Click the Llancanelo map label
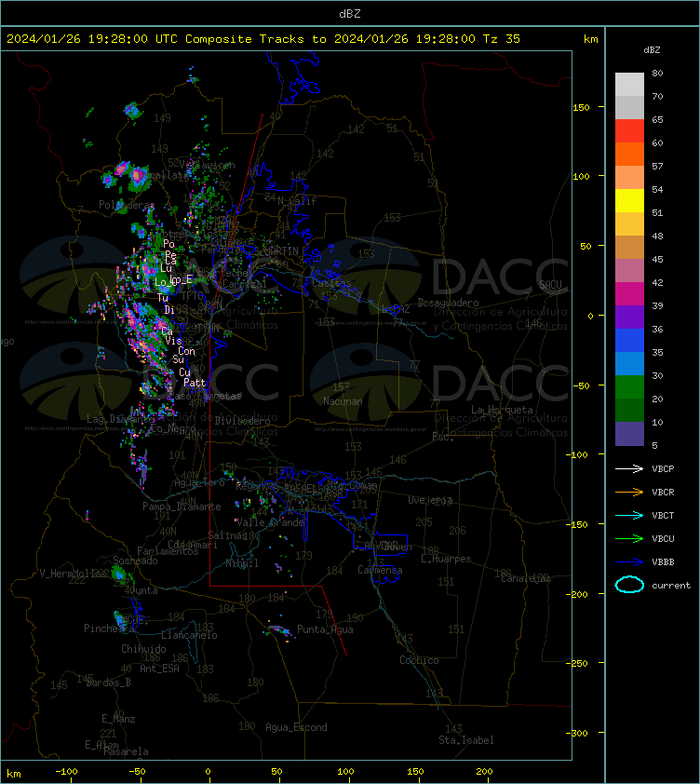Viewport: 700px width, 784px height. coord(189,635)
